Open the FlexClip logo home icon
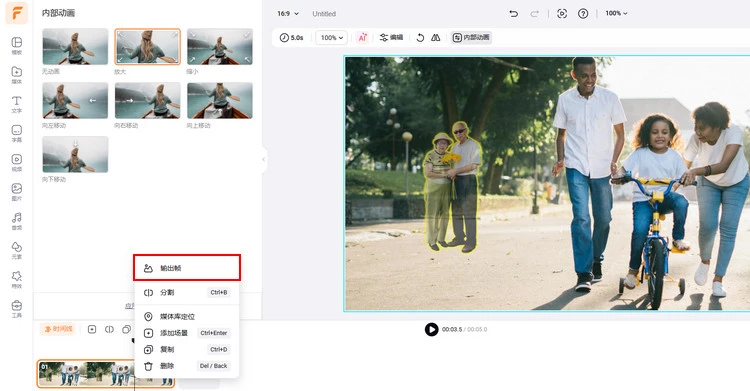750x391 pixels. [17, 13]
